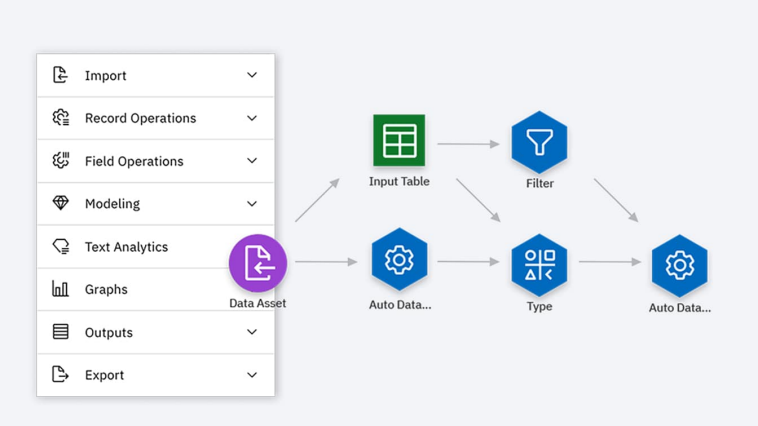The width and height of the screenshot is (758, 426).
Task: Expand the Modeling section chevron
Action: click(252, 204)
